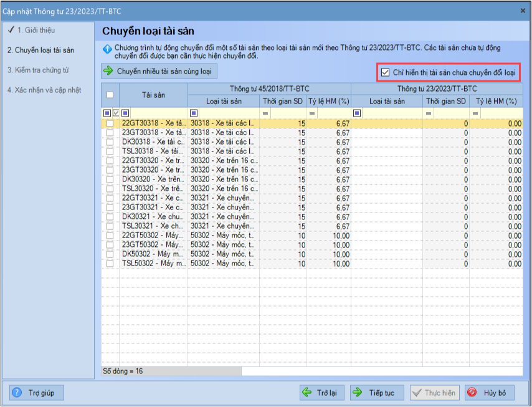Image resolution: width=532 pixels, height=407 pixels.
Task: Select asset cell 23GT30320 - Xe tr..
Action: (154, 170)
